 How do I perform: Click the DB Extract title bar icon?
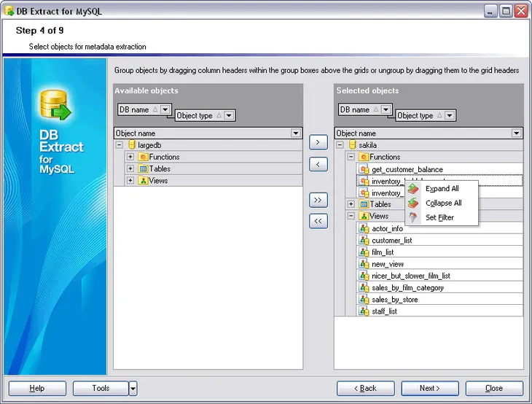coord(9,11)
